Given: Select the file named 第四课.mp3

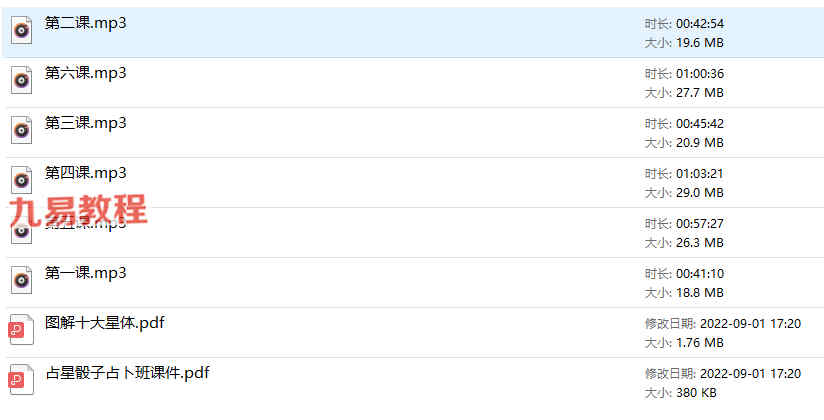Looking at the screenshot, I should click(x=86, y=173).
